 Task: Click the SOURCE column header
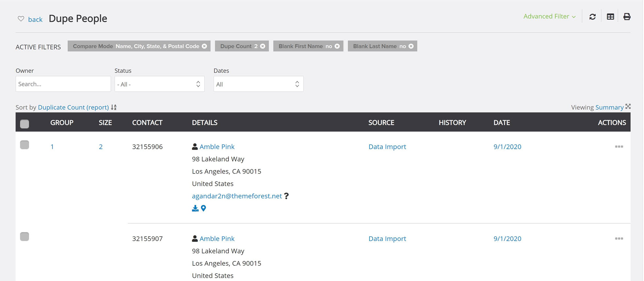[x=381, y=123]
